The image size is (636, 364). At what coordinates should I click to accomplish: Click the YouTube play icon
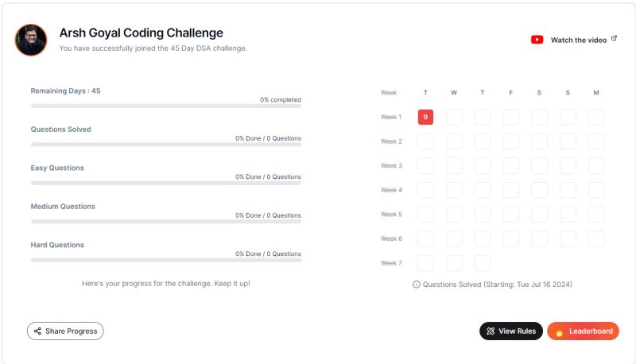click(537, 40)
